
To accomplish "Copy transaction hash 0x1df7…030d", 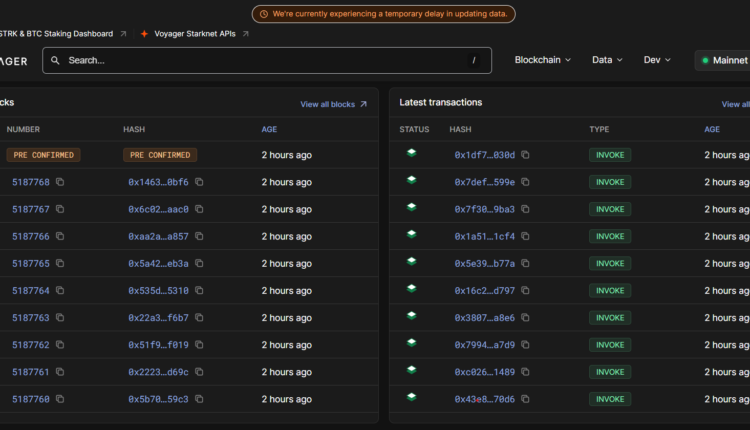I will tap(525, 155).
